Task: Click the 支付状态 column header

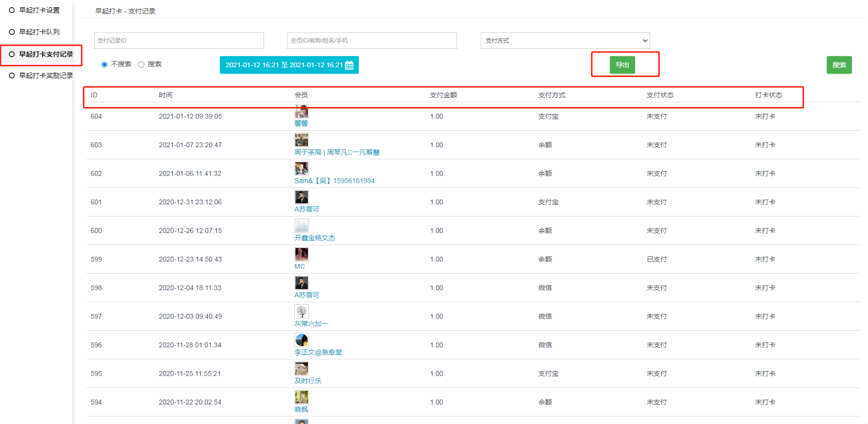Action: [660, 95]
